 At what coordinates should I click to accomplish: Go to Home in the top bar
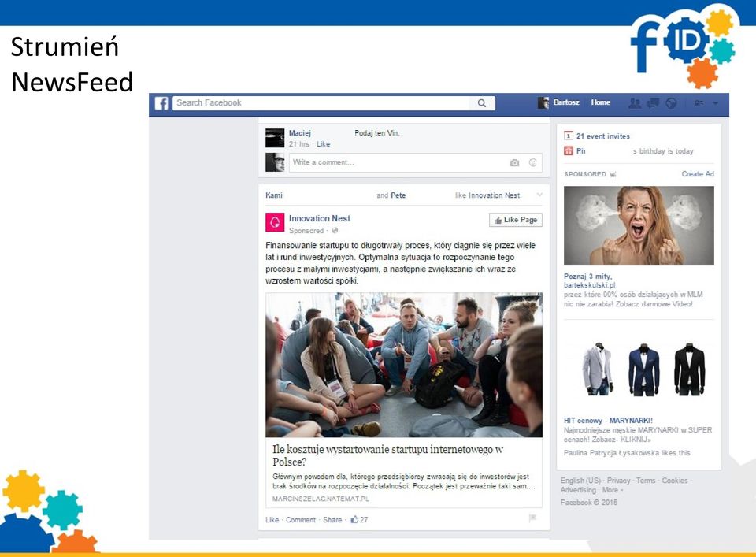click(601, 102)
